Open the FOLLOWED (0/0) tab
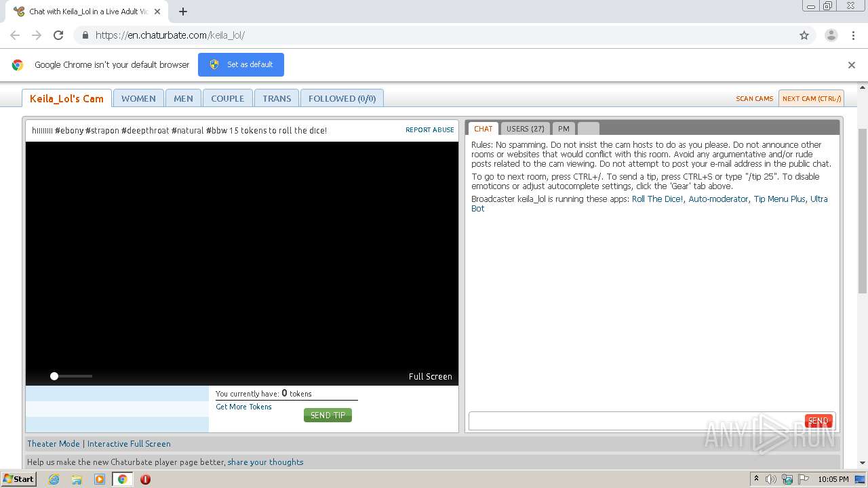This screenshot has width=868, height=488. pos(342,98)
